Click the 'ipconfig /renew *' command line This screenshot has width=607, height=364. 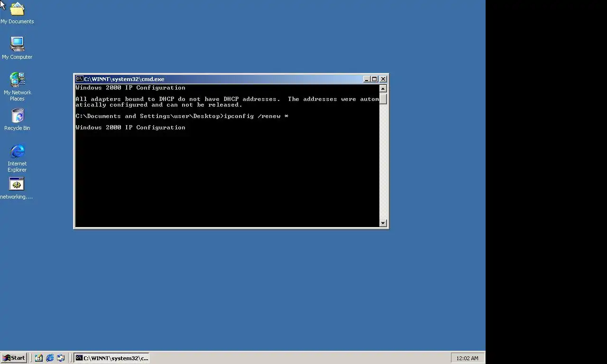tap(182, 116)
